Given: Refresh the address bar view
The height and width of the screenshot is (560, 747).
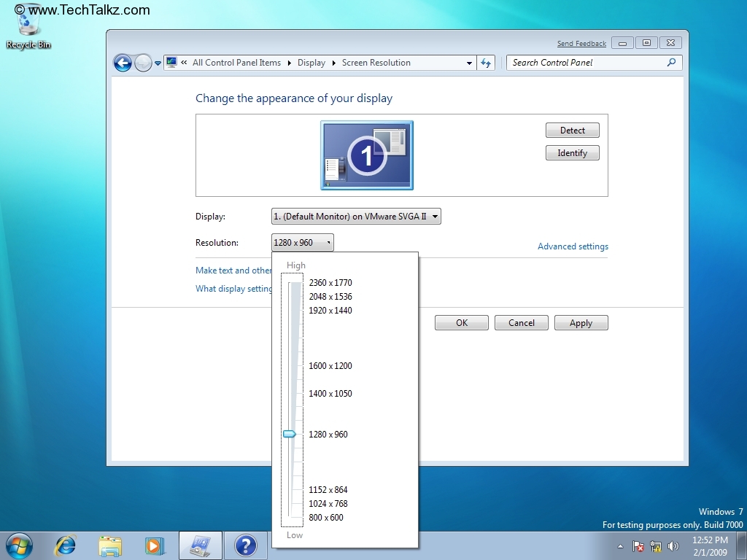Looking at the screenshot, I should click(x=486, y=63).
